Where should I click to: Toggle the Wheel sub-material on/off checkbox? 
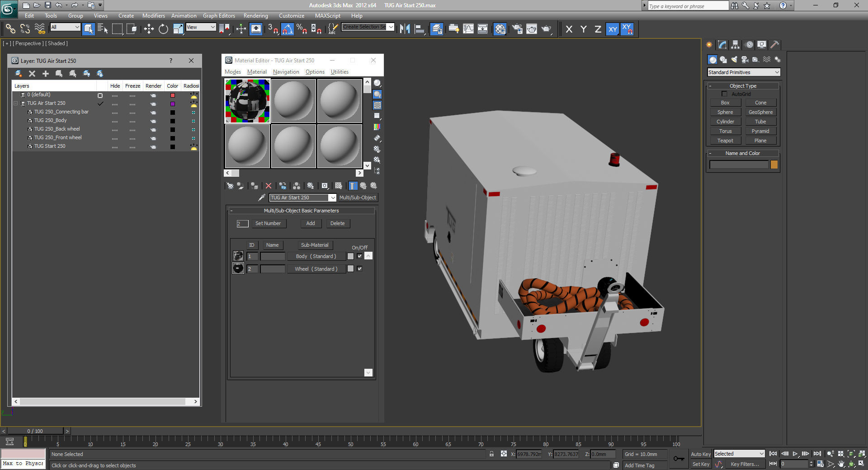point(359,268)
